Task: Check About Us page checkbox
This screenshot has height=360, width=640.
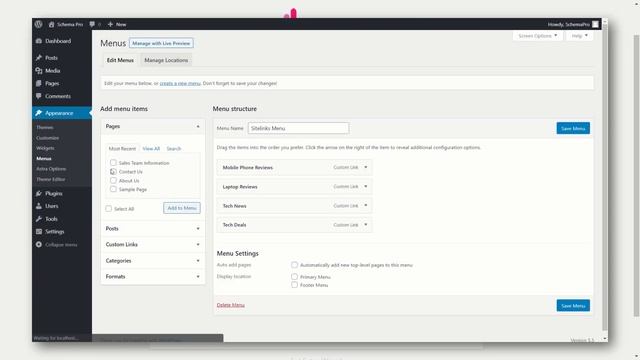Action: [x=113, y=180]
